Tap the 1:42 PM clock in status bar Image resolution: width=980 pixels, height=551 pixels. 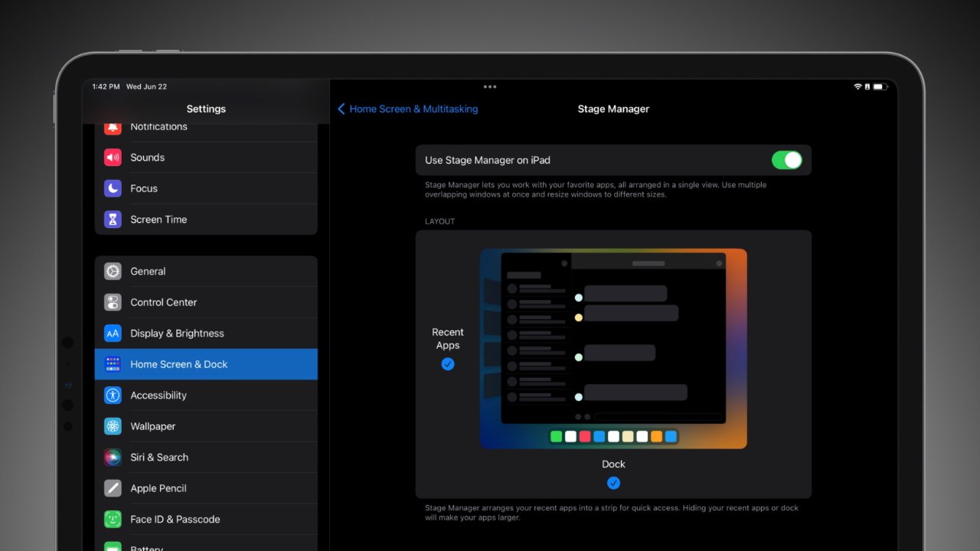point(106,87)
